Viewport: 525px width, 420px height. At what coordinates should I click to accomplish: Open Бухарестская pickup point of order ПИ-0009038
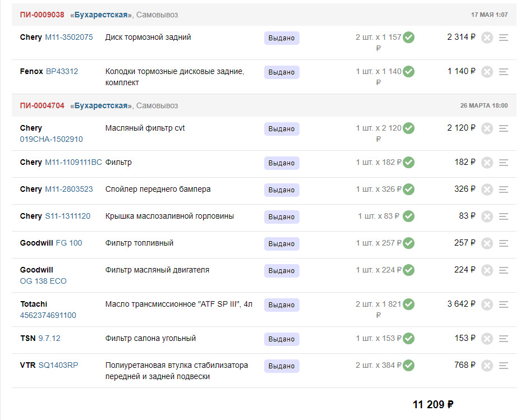point(101,15)
